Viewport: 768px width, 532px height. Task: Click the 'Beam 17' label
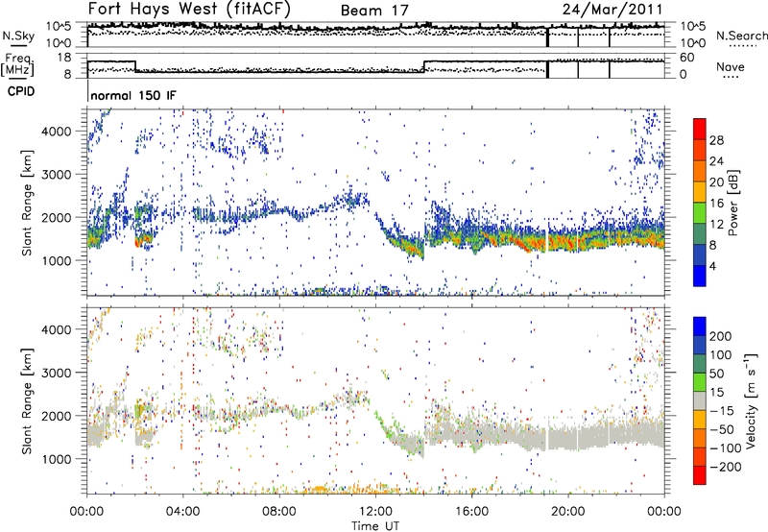[x=374, y=11]
